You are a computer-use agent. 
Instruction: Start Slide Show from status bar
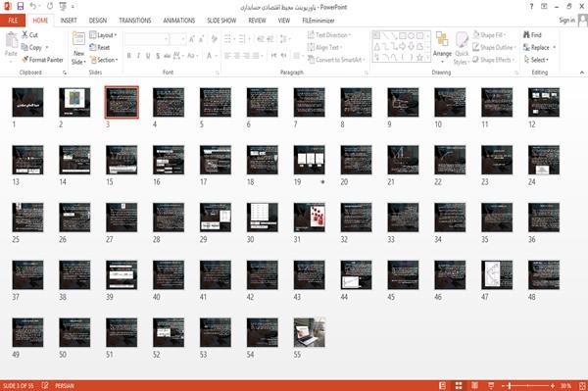(491, 385)
